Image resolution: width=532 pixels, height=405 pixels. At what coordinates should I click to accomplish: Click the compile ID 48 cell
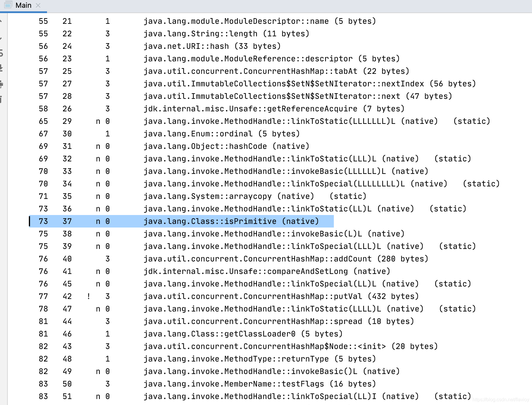pyautogui.click(x=67, y=359)
